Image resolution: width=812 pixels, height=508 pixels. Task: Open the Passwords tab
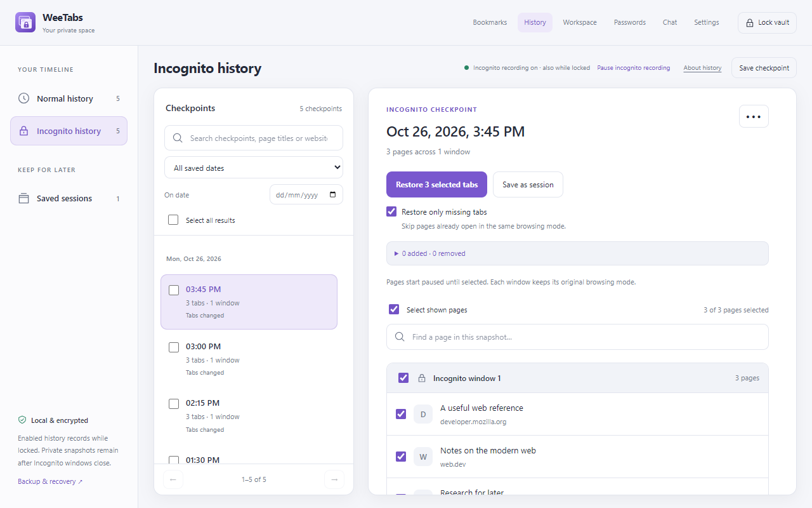(630, 22)
